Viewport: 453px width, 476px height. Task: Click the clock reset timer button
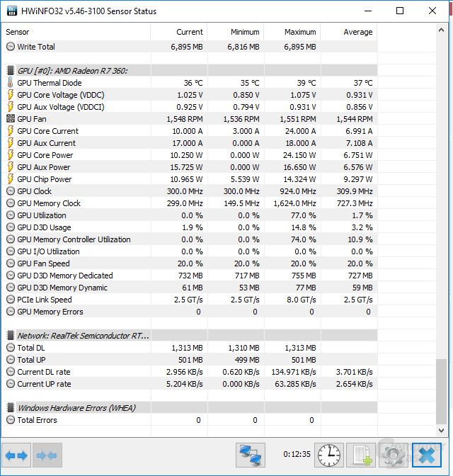[329, 455]
